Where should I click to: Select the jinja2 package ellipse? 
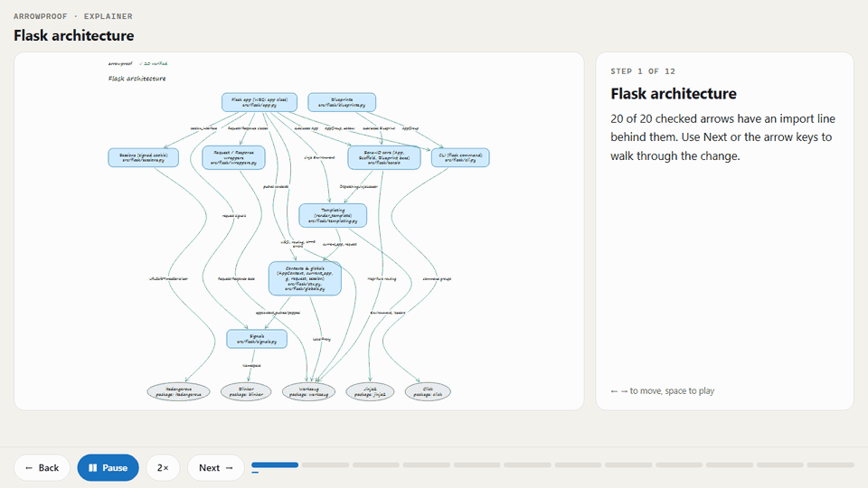click(371, 391)
